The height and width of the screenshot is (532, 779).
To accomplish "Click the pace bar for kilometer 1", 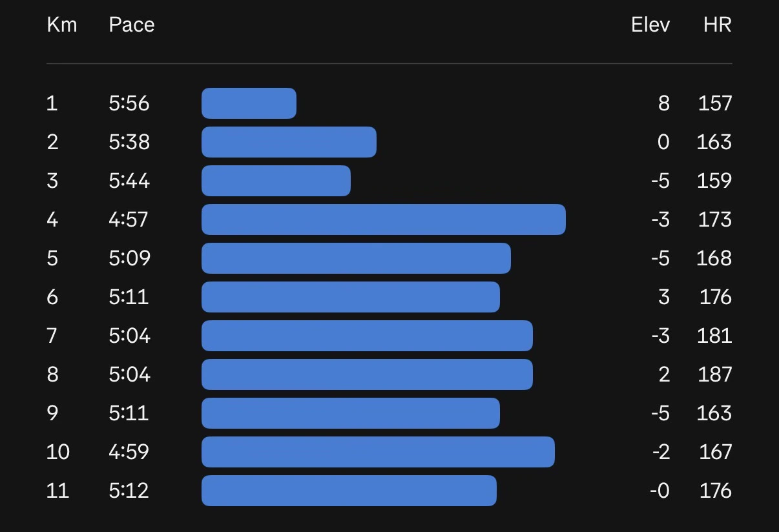I will [249, 103].
